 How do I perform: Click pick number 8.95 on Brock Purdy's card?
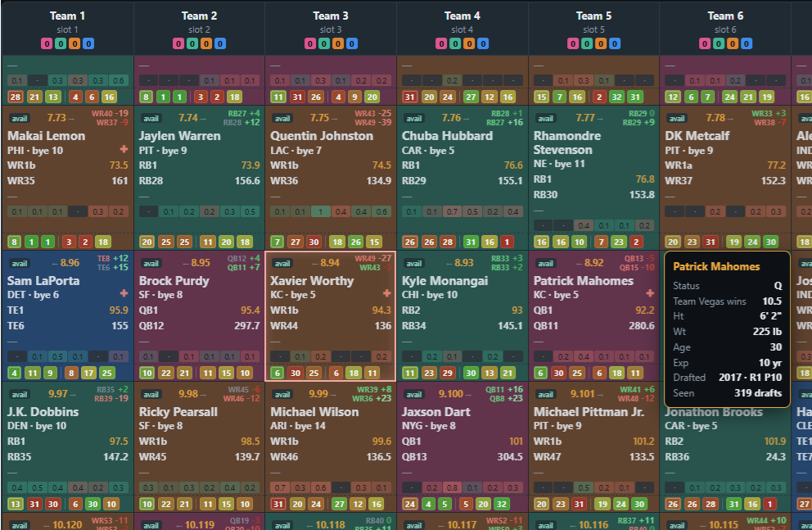201,263
